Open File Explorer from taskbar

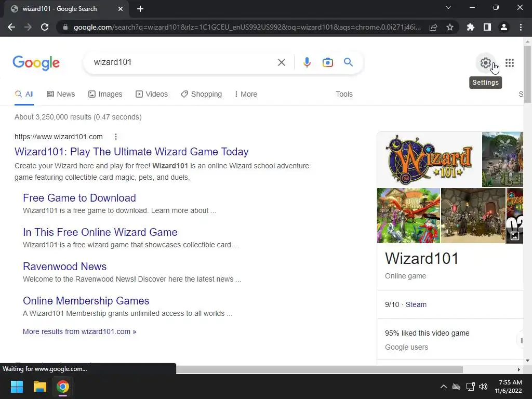click(x=39, y=387)
